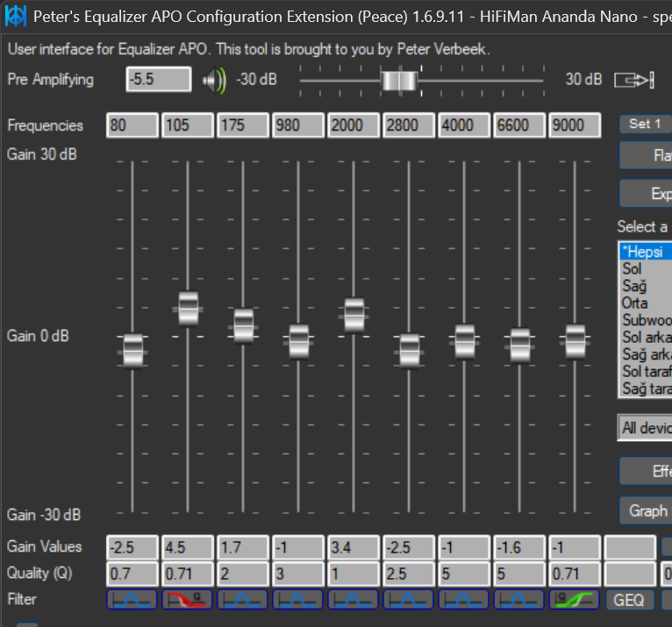Click the gain value field showing -1.6
The width and height of the screenshot is (672, 627).
(519, 547)
